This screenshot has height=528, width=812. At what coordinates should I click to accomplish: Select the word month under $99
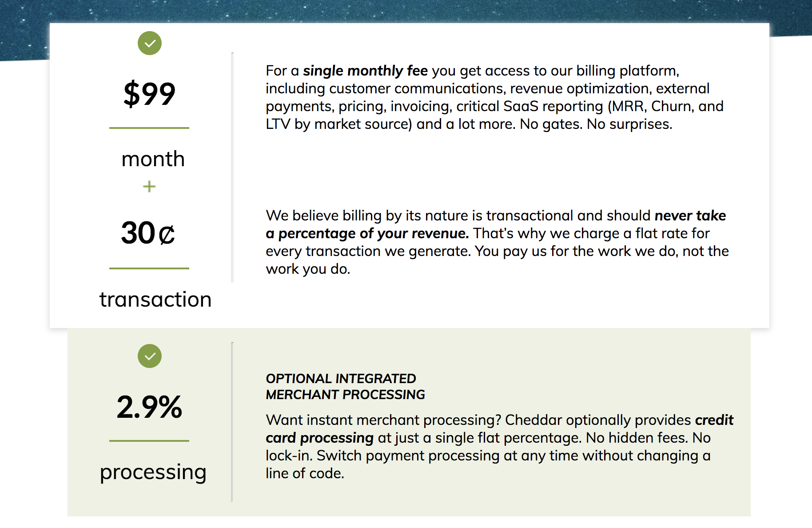(153, 159)
